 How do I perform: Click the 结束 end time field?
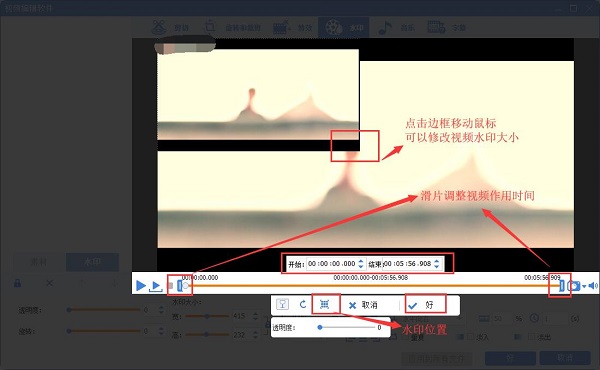(x=408, y=264)
